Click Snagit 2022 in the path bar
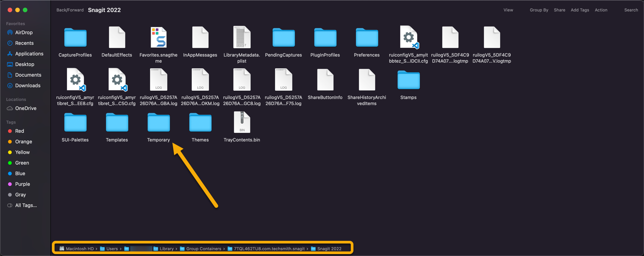The width and height of the screenshot is (644, 256). click(326, 249)
